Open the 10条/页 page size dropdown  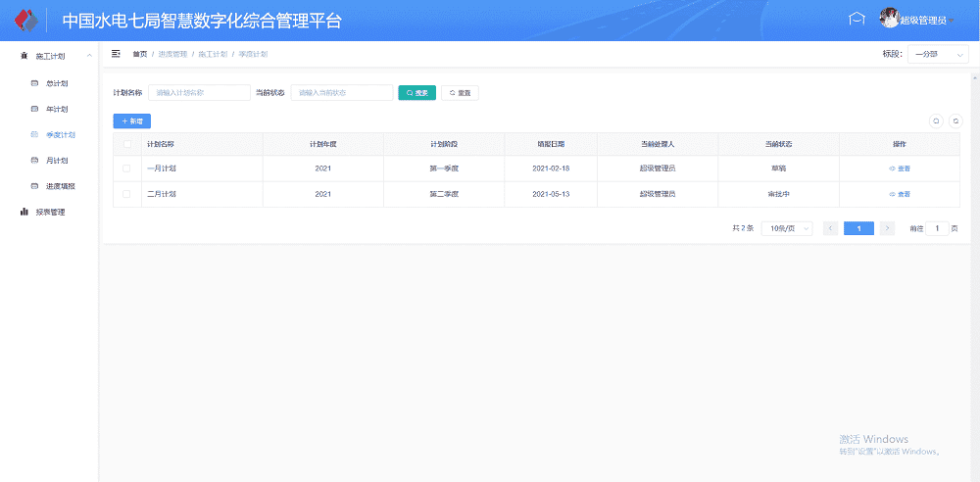(789, 228)
